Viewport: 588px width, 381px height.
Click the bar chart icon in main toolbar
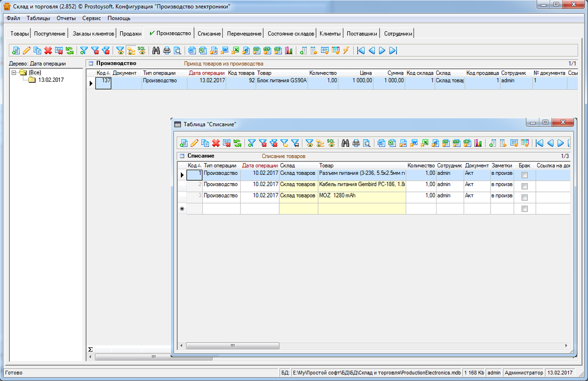point(289,50)
